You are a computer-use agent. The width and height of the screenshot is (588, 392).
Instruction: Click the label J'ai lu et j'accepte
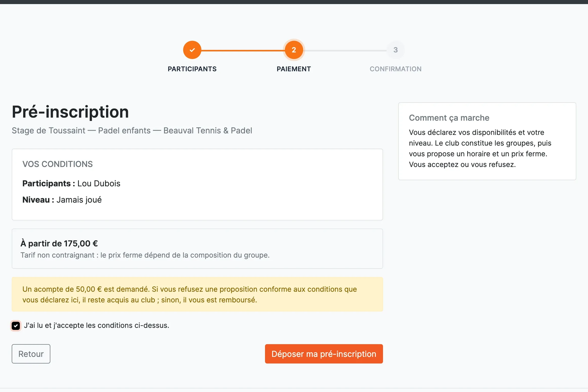97,325
